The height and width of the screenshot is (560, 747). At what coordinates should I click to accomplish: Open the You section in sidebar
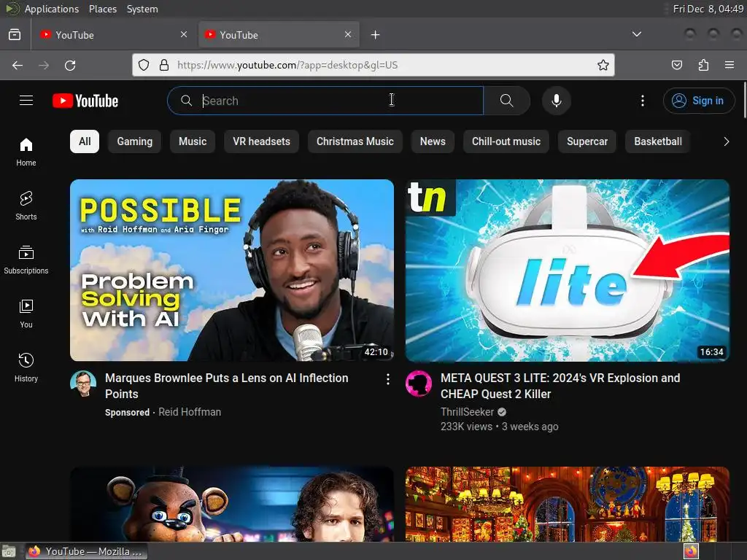coord(26,314)
